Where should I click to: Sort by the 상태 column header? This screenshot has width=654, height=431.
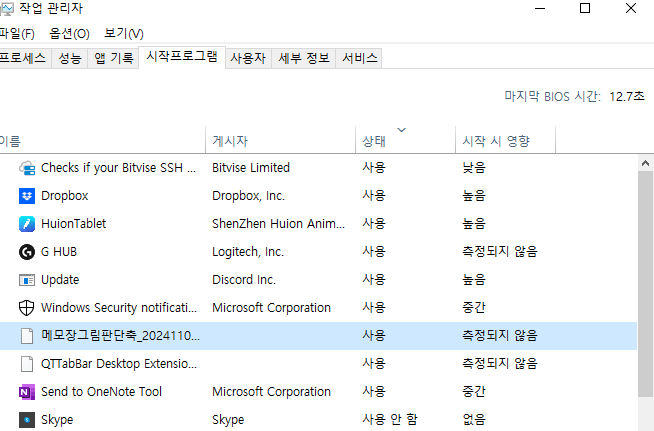tap(405, 141)
